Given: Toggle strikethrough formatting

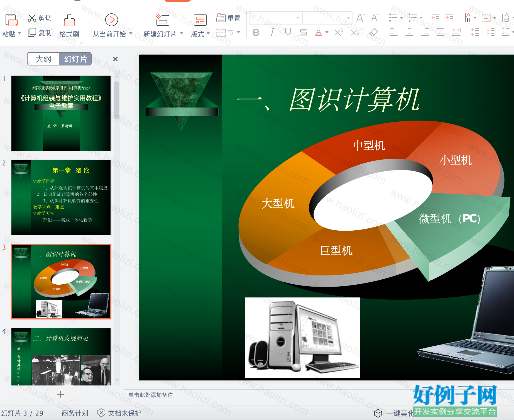Looking at the screenshot, I should click(x=303, y=33).
